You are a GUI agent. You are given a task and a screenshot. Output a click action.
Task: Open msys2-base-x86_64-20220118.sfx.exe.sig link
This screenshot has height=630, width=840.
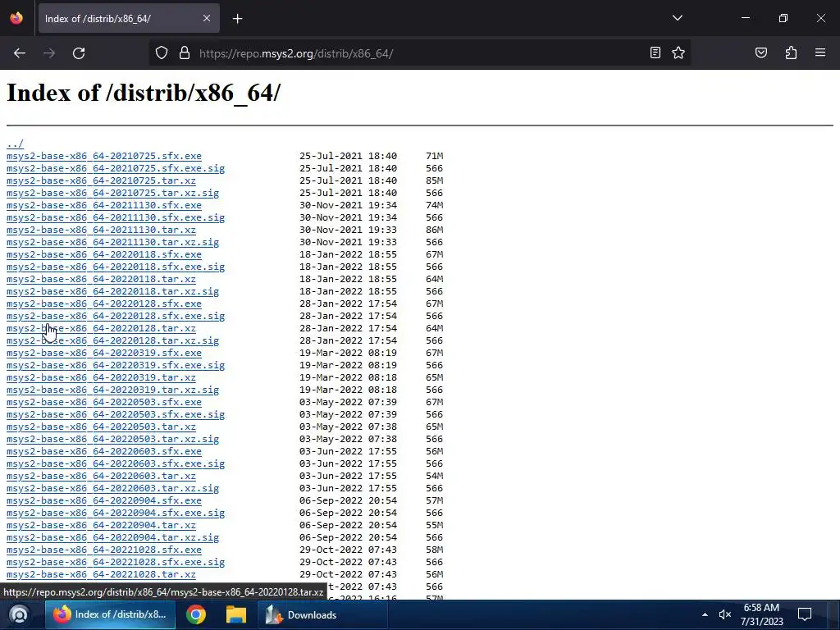pos(116,267)
